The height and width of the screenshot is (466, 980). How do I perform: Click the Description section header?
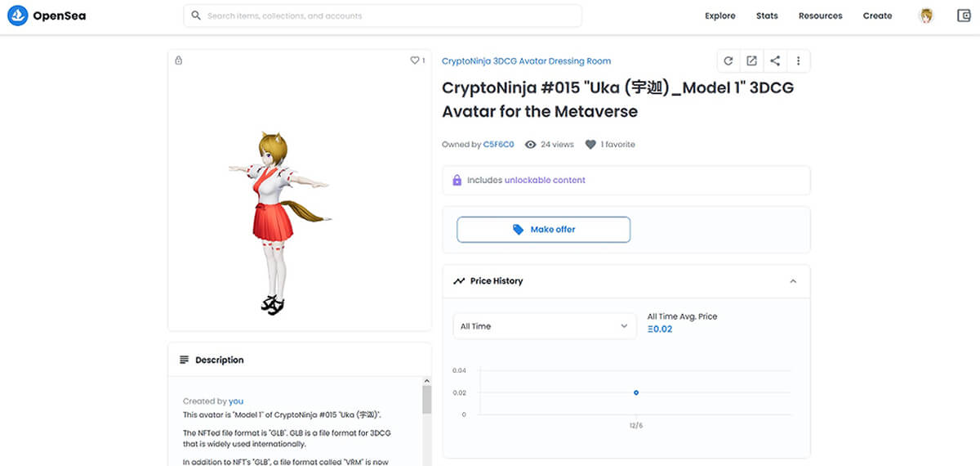coord(299,360)
